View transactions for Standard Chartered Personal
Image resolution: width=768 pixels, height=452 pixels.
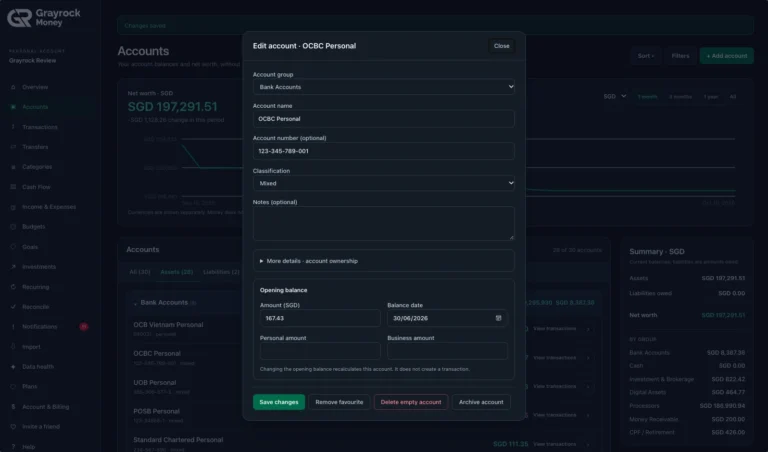pos(554,444)
